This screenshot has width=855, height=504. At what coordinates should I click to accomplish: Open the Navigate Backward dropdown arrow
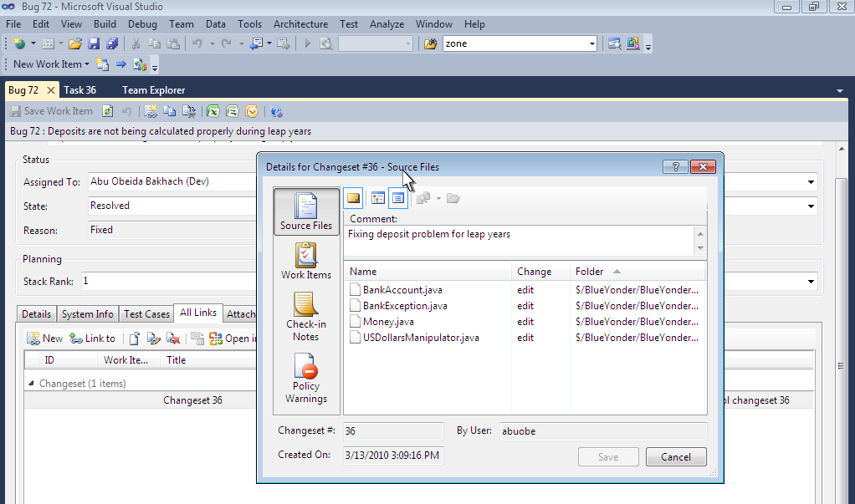(269, 43)
